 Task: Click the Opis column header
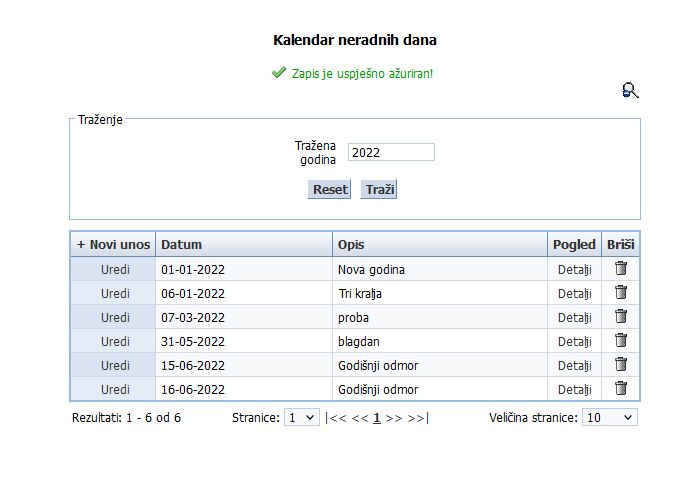[x=350, y=245]
